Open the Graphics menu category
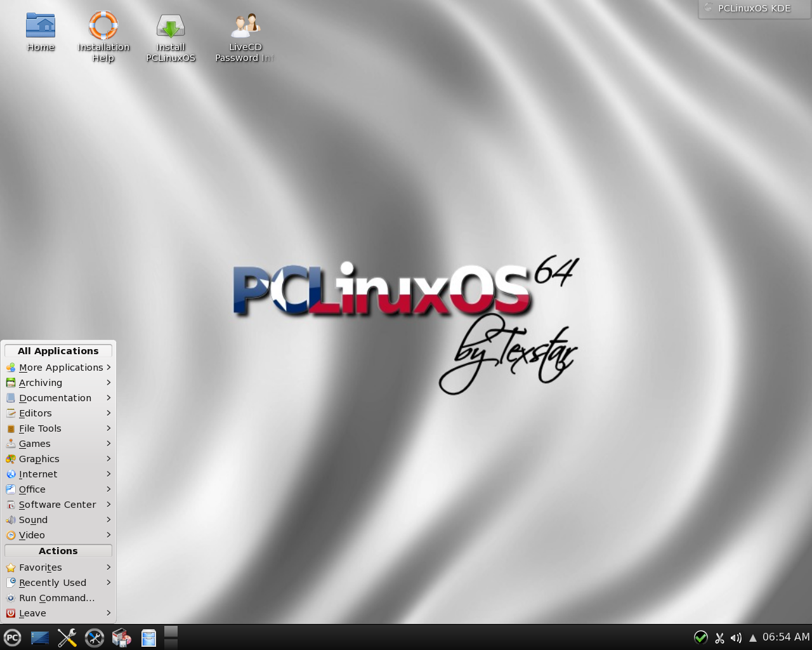This screenshot has width=812, height=650. click(58, 459)
